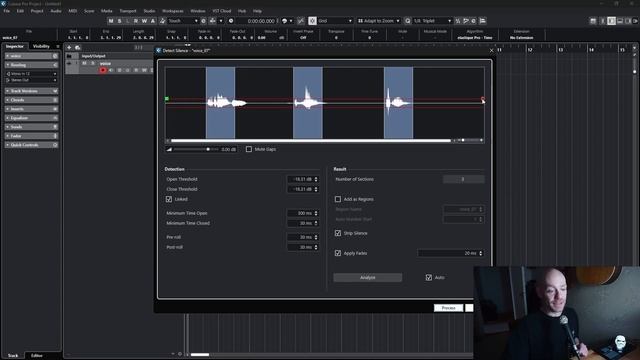Image resolution: width=640 pixels, height=360 pixels.
Task: Uncheck the Auto analyze checkbox
Action: tap(429, 278)
